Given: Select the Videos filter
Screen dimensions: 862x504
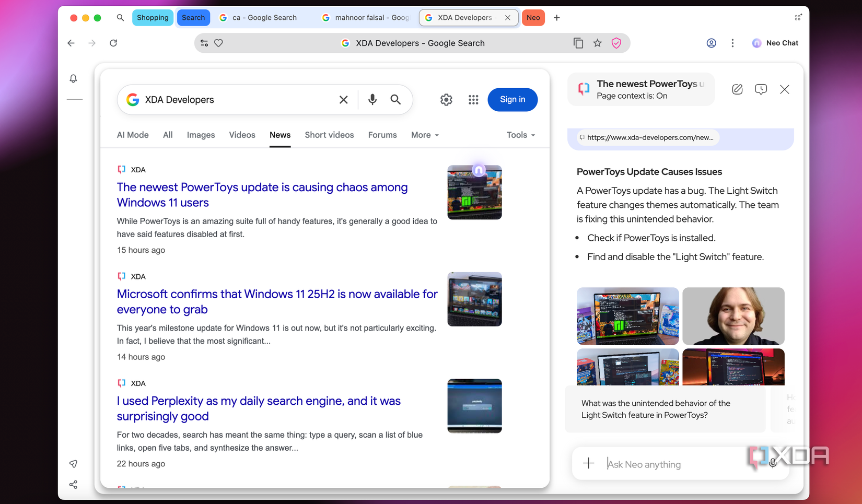Looking at the screenshot, I should point(242,135).
